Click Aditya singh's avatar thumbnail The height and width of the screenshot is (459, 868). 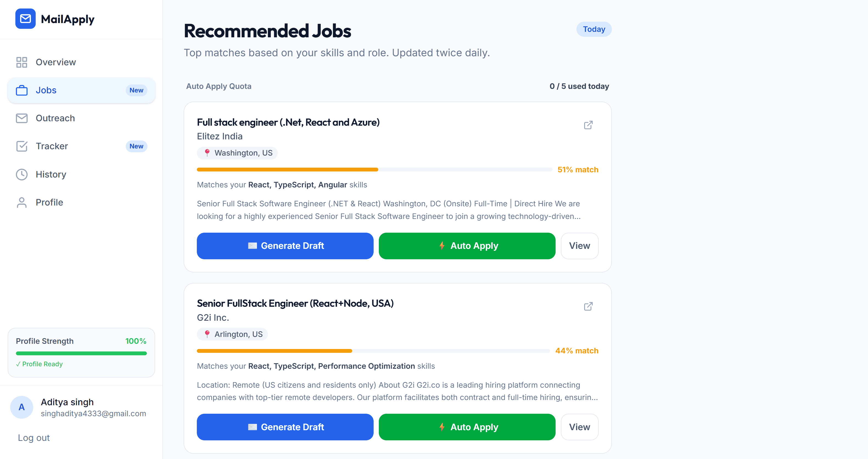[22, 407]
